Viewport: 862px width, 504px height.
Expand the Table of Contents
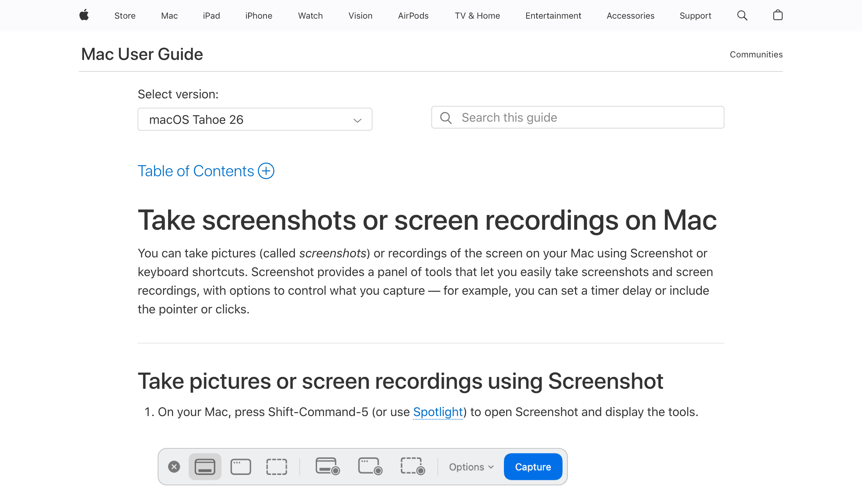click(206, 171)
